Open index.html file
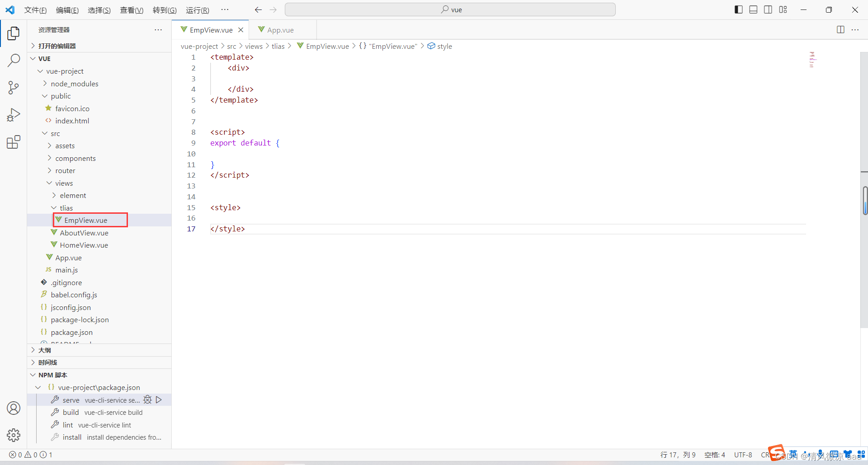This screenshot has width=868, height=465. [x=99, y=121]
